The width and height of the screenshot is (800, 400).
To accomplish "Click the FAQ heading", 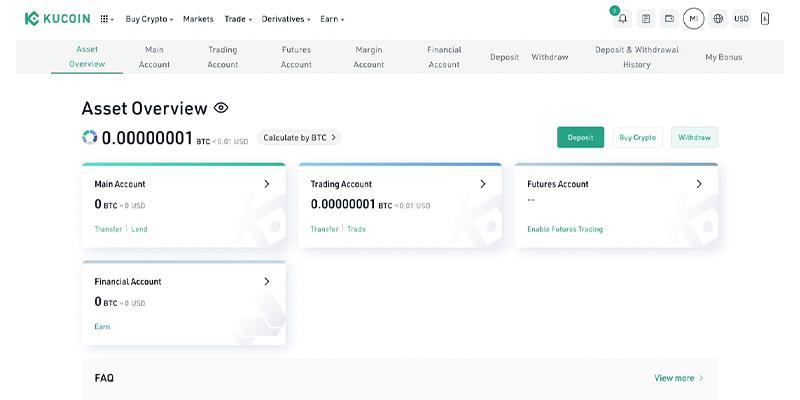I will (x=104, y=378).
